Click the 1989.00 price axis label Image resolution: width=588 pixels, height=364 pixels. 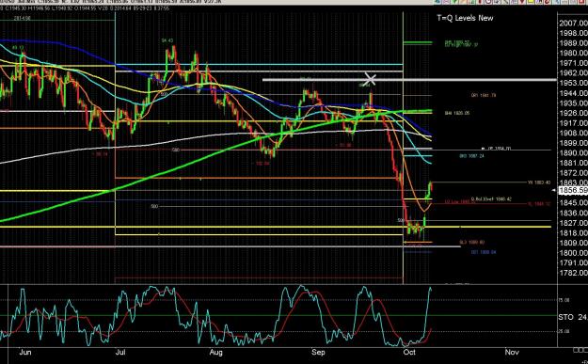[x=573, y=43]
